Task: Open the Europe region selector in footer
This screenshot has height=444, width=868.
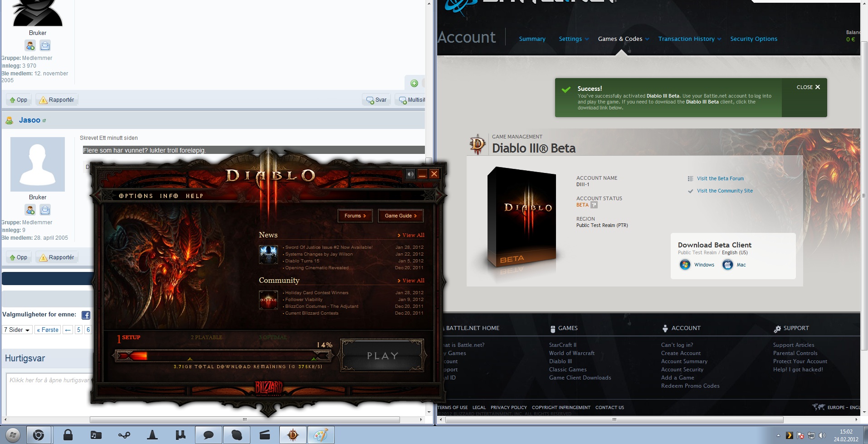Action: [x=837, y=407]
